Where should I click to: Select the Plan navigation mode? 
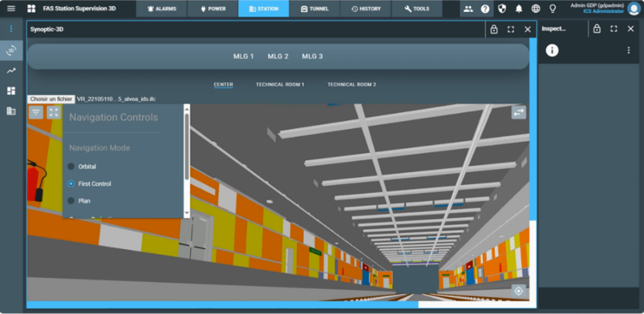click(x=71, y=201)
